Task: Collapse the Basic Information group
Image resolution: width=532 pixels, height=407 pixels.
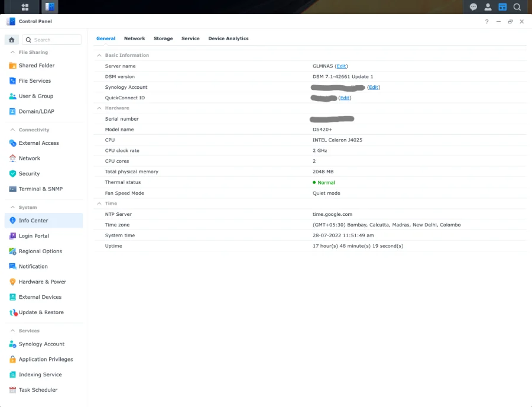Action: [99, 55]
